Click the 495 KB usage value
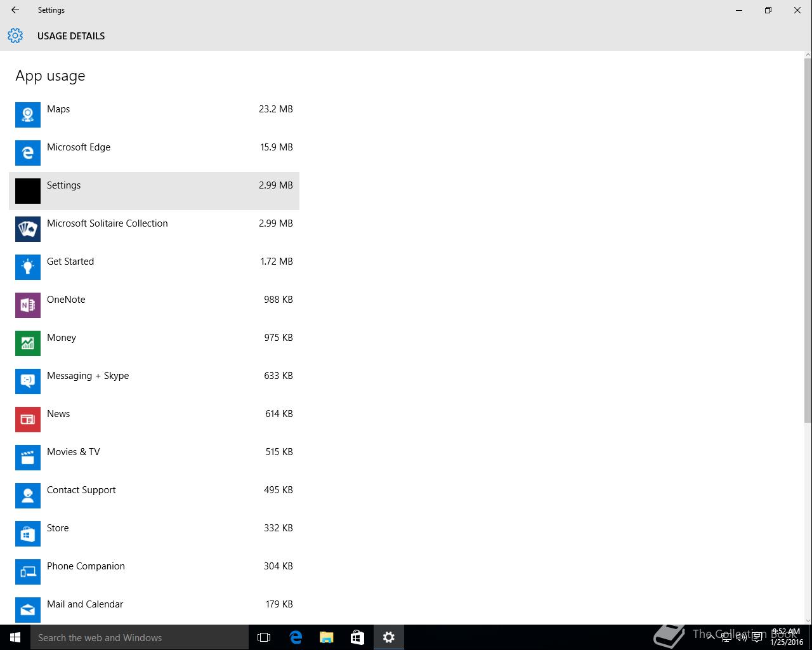This screenshot has height=650, width=812. click(278, 490)
